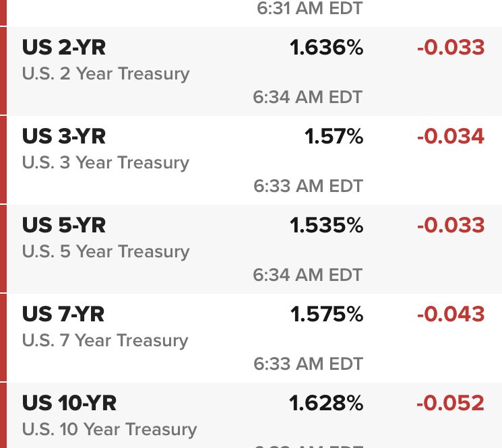Select U.S. 5 Year Treasury description
The width and height of the screenshot is (502, 448).
[106, 251]
